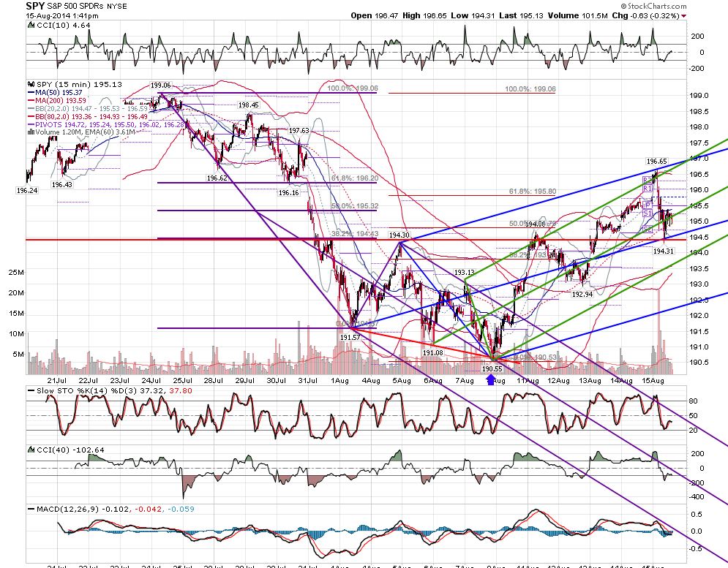Click the S1 pivot label box
Viewport: 728px width, 568px height.
pyautogui.click(x=648, y=213)
